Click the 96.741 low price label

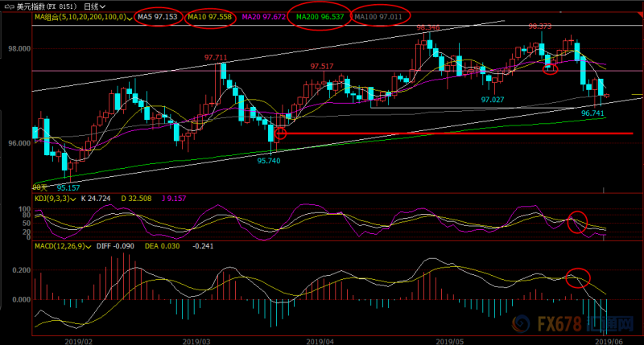point(592,113)
